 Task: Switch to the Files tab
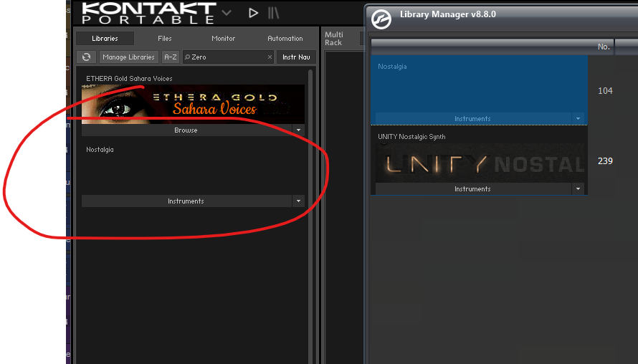point(165,38)
